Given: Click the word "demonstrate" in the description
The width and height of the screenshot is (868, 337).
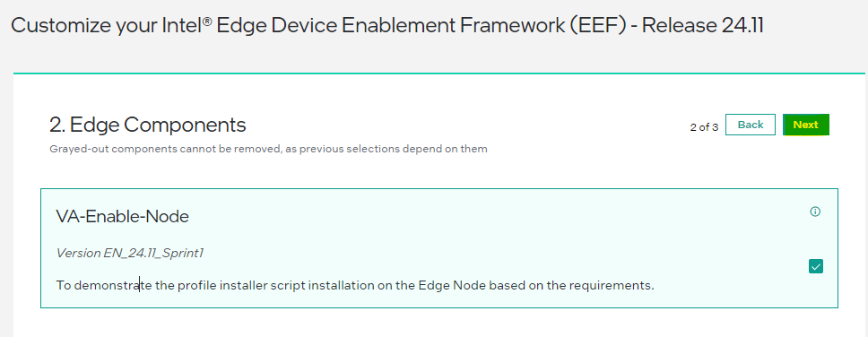Looking at the screenshot, I should pyautogui.click(x=112, y=286).
